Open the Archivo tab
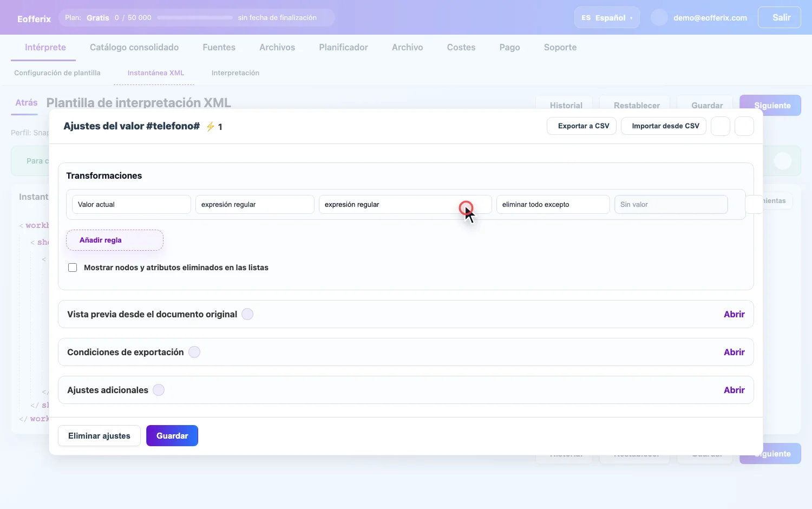This screenshot has width=812, height=509. point(408,48)
